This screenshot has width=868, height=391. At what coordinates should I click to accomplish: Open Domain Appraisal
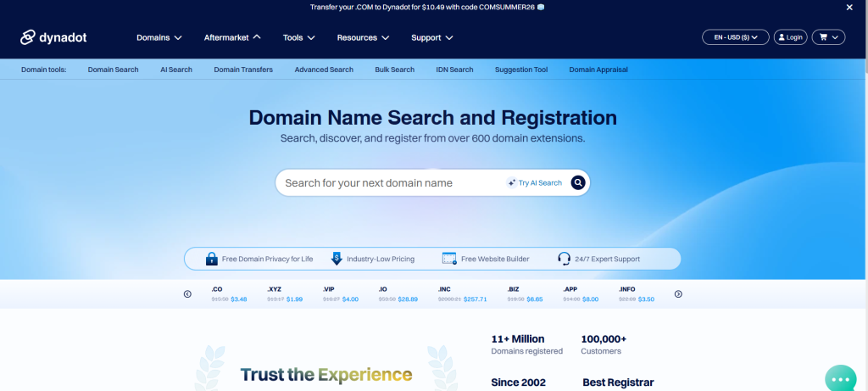point(598,70)
